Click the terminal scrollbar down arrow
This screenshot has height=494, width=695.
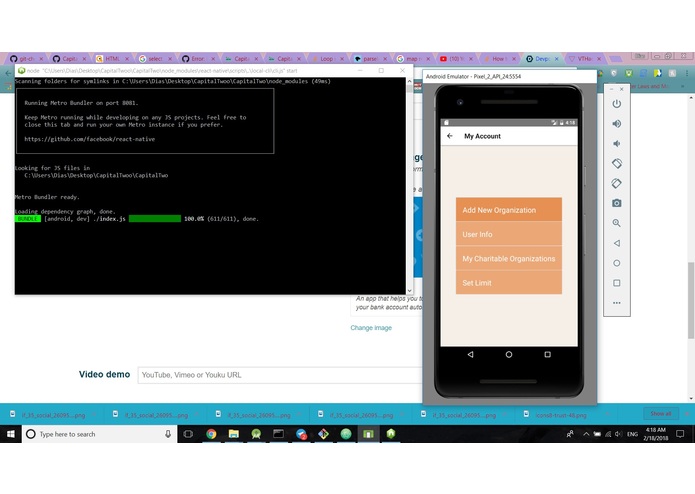click(409, 291)
